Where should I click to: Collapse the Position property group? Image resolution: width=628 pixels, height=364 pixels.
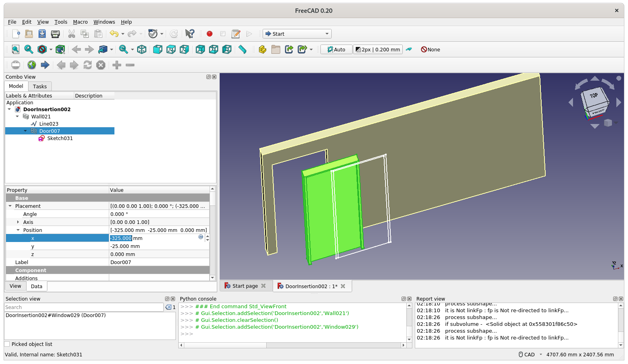18,230
